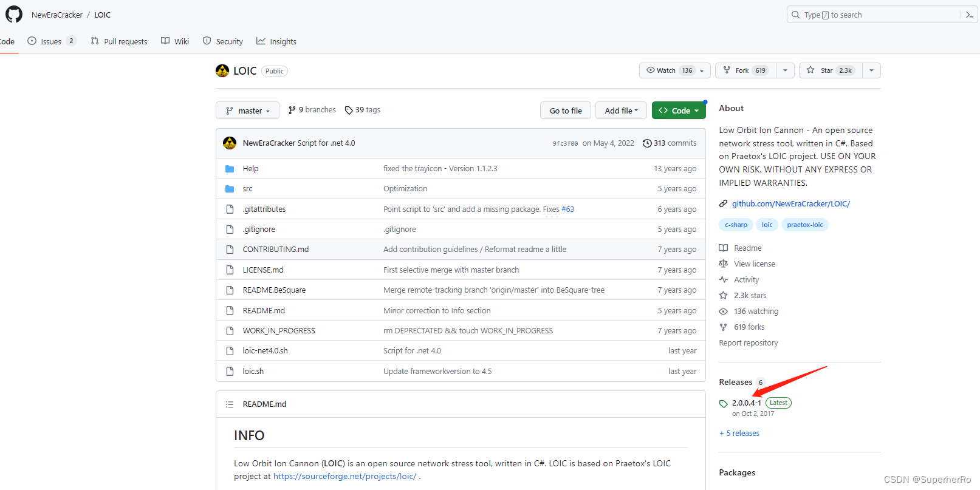The height and width of the screenshot is (490, 980).
Task: Click the Readme book icon in About
Action: pos(723,248)
